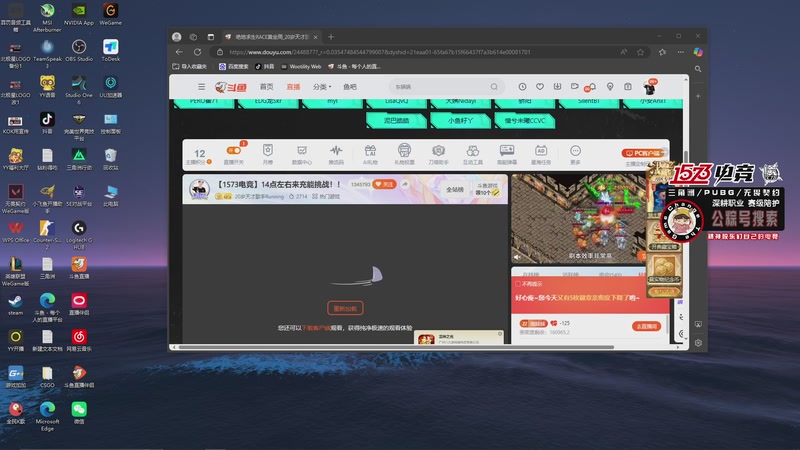
Task: Click the browser horizontal scrollbar
Action: click(x=395, y=347)
